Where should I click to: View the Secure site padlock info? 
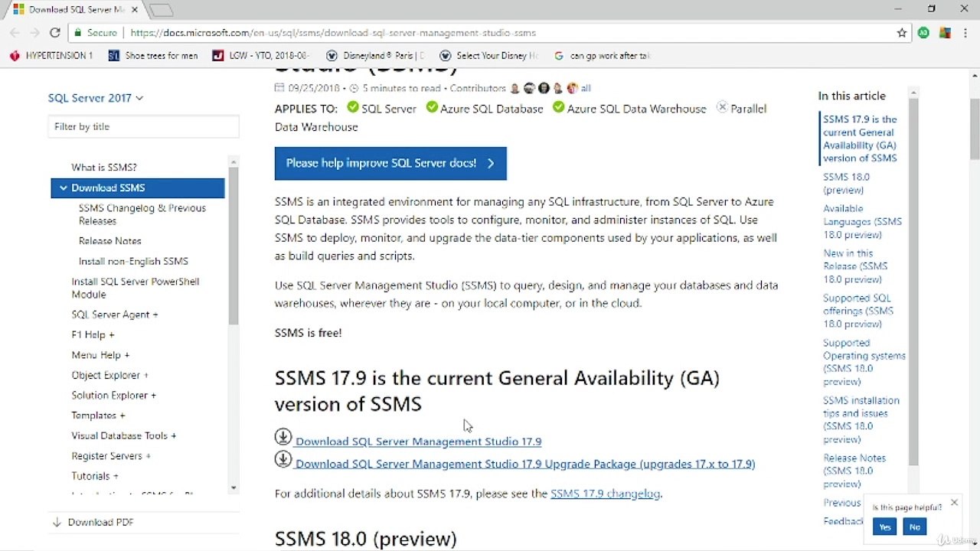click(96, 33)
